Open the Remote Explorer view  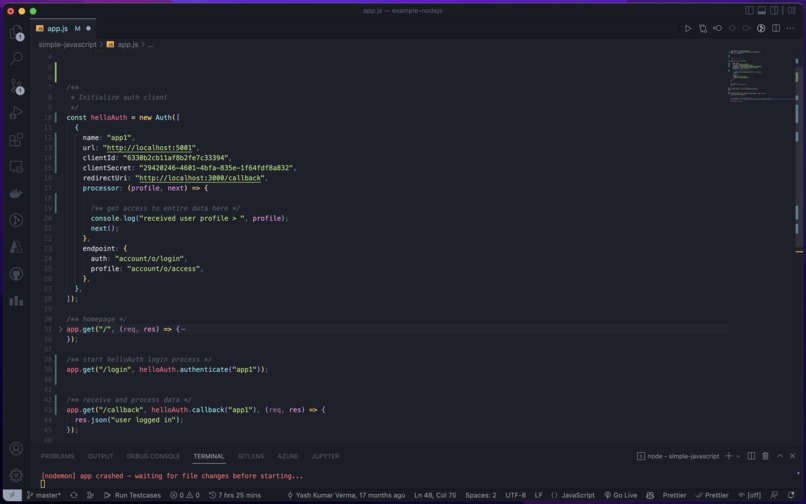point(16,167)
